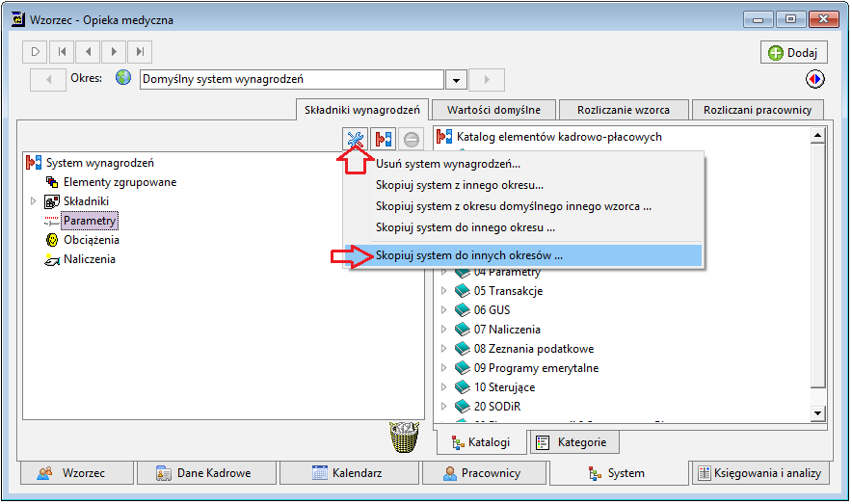Open the Rozliczani pracownicy tab
Screen dimensions: 852x504
pyautogui.click(x=758, y=110)
